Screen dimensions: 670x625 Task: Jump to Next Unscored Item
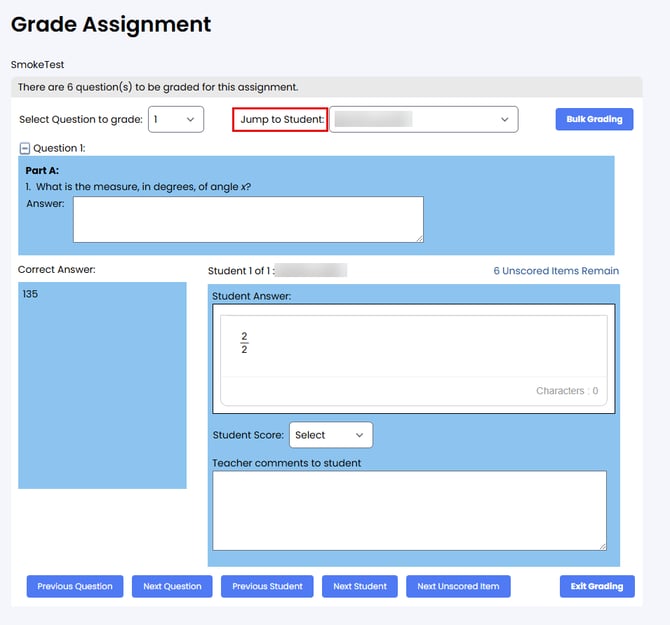click(x=458, y=586)
